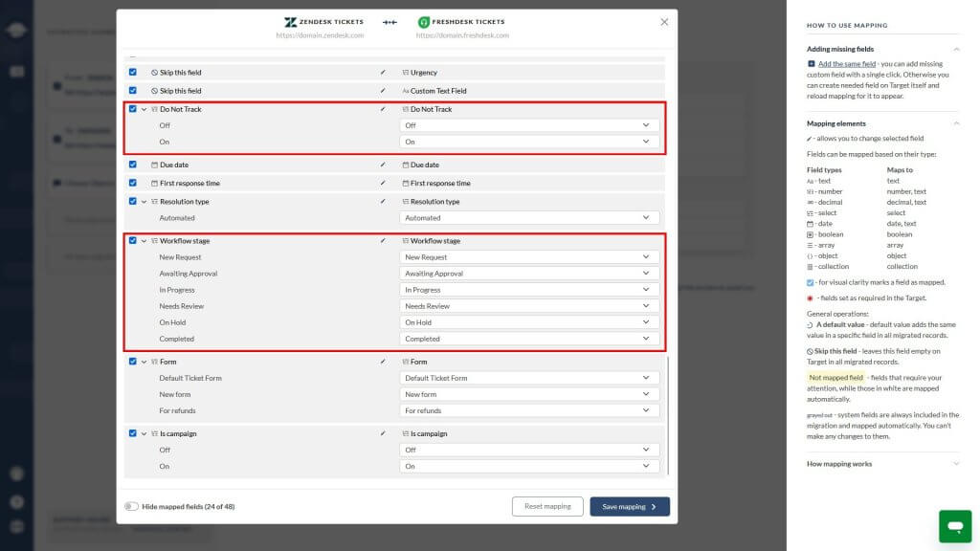This screenshot has width=980, height=551.
Task: Collapse the Mapping elements section
Action: [x=957, y=123]
